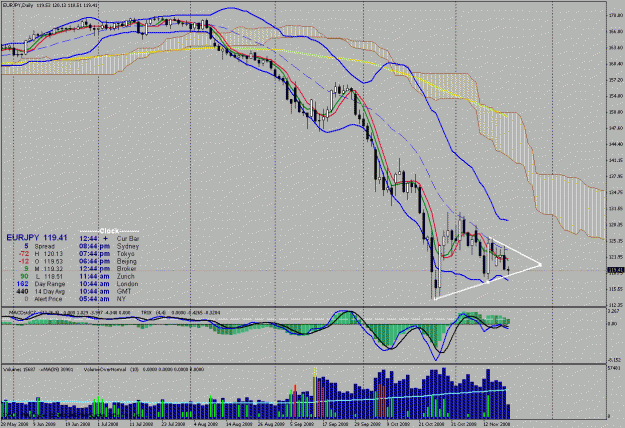Click the 57401 volume scale value
The image size is (625, 428).
pyautogui.click(x=615, y=367)
